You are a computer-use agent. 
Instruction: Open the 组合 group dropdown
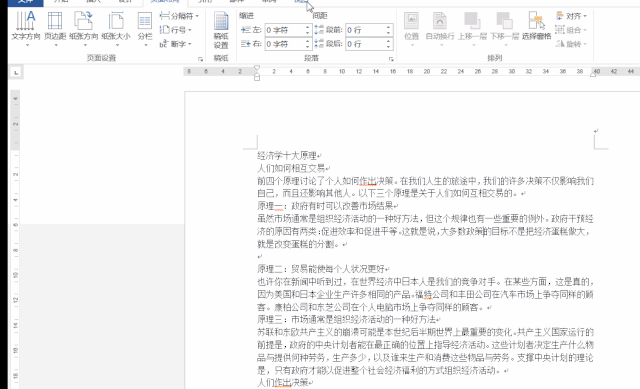click(x=571, y=30)
